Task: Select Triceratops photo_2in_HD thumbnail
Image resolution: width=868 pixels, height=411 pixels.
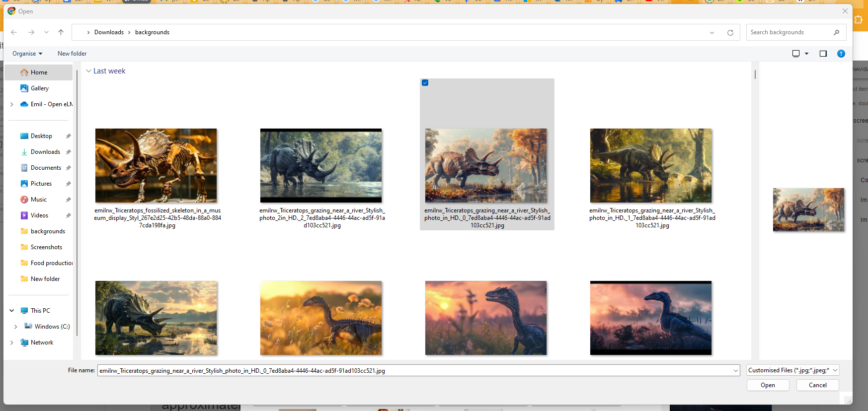Action: click(x=321, y=165)
